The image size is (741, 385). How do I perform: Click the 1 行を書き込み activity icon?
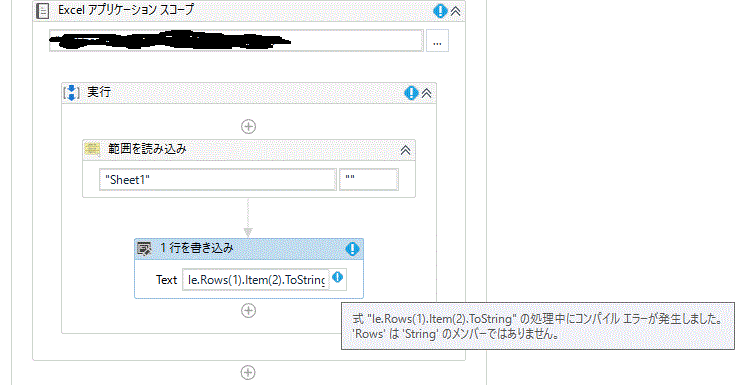pos(144,248)
